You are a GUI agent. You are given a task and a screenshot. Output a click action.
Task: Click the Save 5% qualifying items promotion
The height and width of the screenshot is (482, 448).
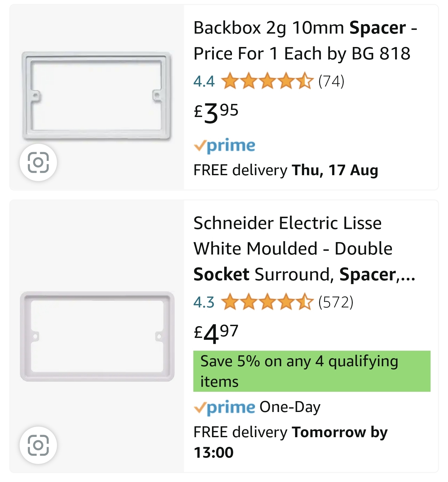click(x=311, y=371)
